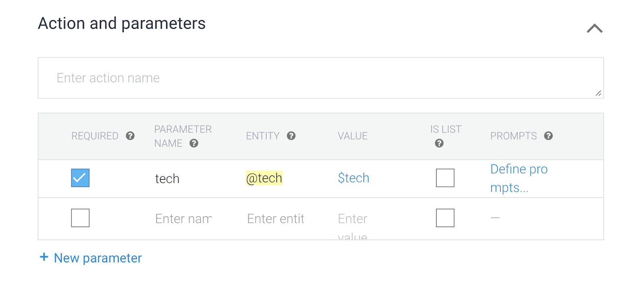
Task: Select the tech parameter name field
Action: pyautogui.click(x=167, y=179)
